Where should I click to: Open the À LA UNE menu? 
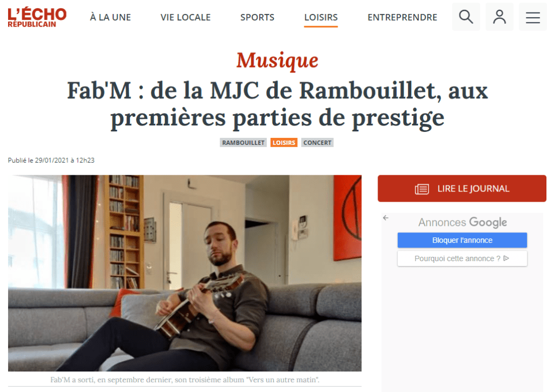(x=110, y=17)
